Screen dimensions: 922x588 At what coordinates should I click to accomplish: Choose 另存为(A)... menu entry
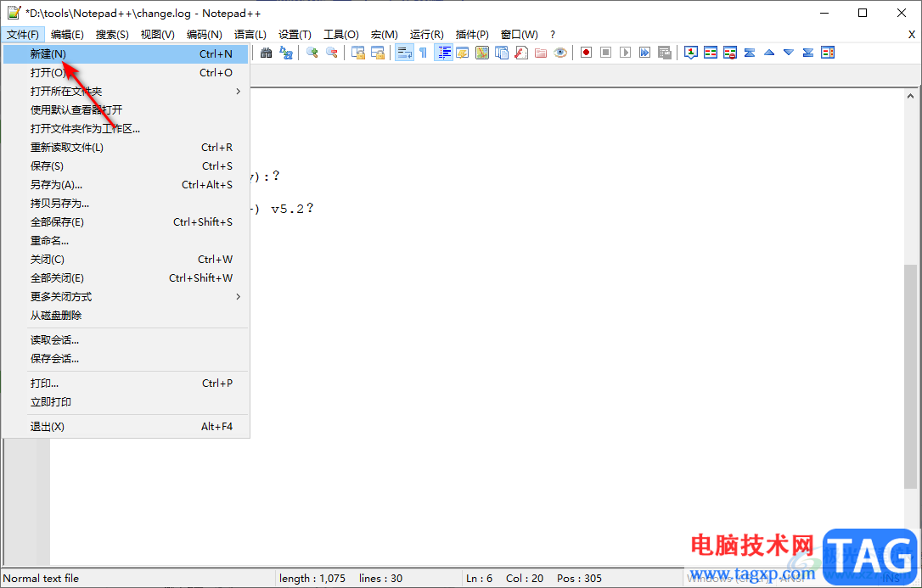(x=126, y=184)
